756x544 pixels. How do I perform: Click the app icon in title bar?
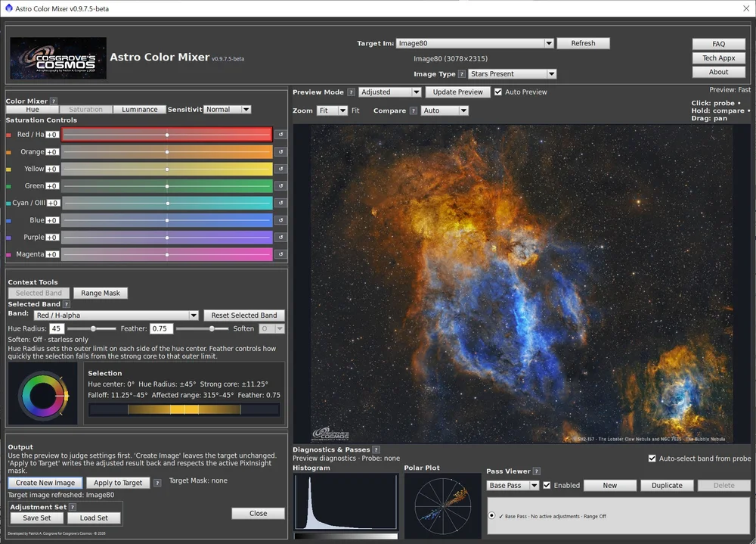(8, 8)
